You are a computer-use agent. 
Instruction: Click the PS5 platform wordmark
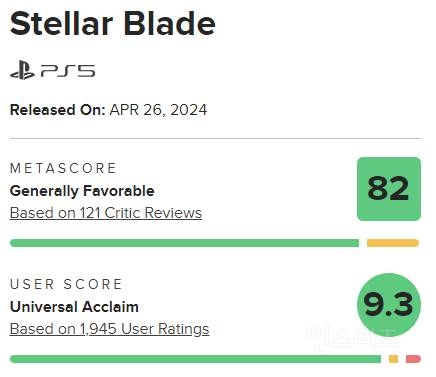coord(68,71)
